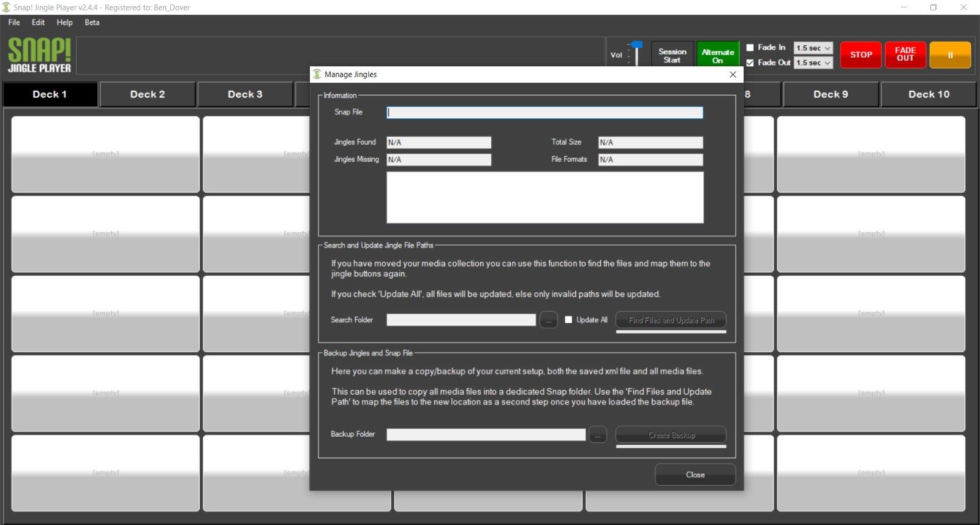Adjust the Vol slider handle
This screenshot has height=525, width=980.
point(637,45)
